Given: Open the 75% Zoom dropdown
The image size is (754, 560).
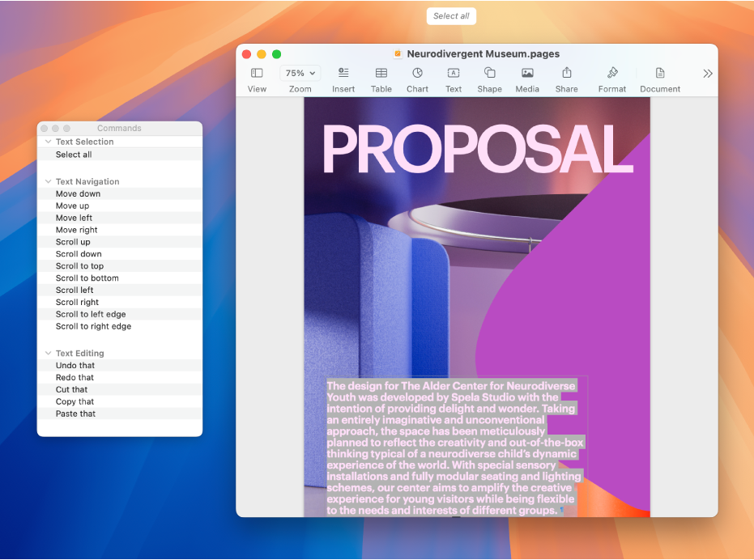Looking at the screenshot, I should (300, 73).
